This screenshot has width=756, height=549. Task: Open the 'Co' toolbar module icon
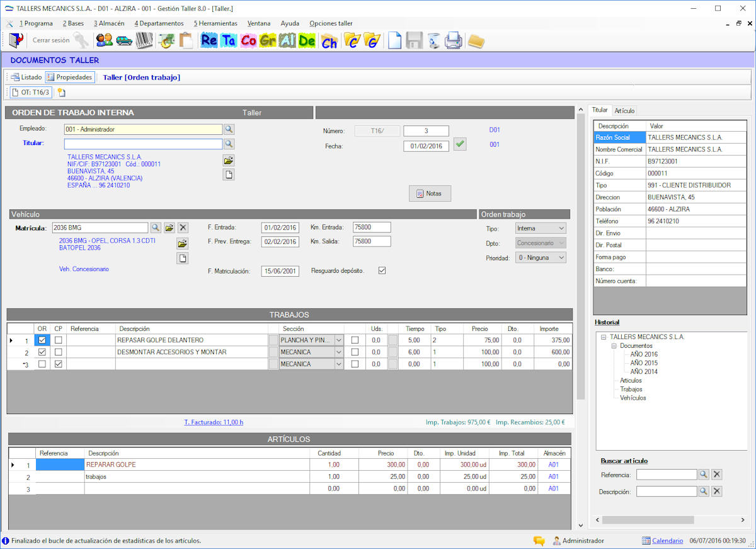(x=248, y=40)
